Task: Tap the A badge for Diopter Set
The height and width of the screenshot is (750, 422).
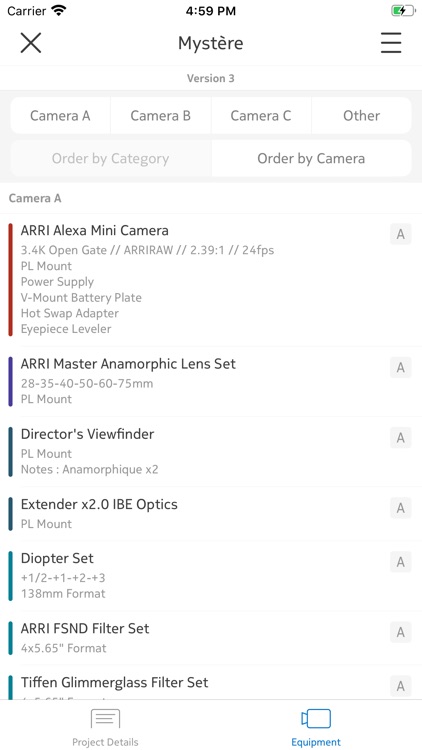Action: pyautogui.click(x=400, y=562)
